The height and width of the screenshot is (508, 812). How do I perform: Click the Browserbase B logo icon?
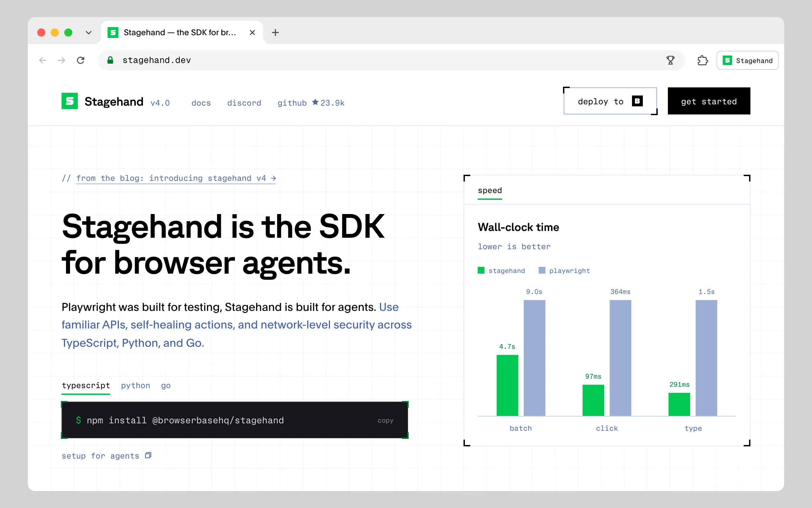tap(637, 101)
